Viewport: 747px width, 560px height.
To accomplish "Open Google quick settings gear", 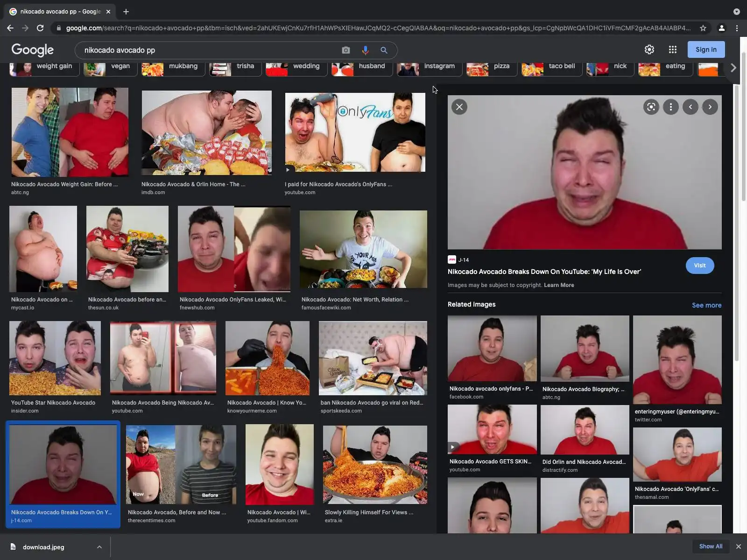I will (x=649, y=49).
